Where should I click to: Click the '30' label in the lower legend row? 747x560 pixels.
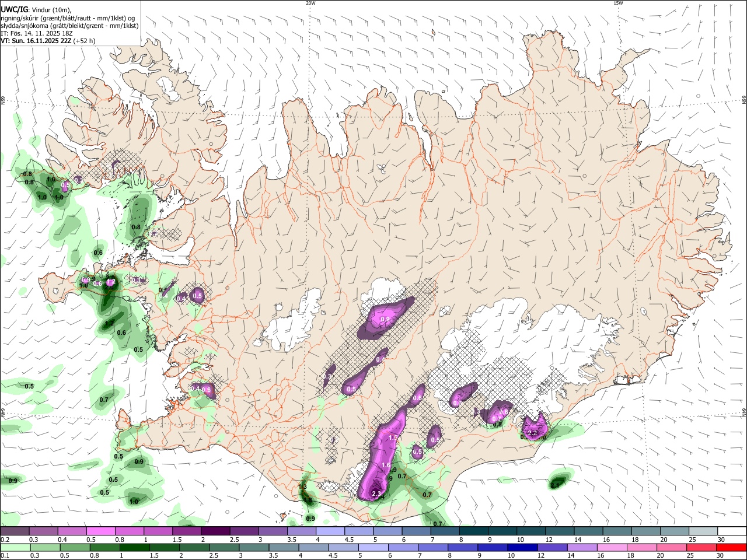[720, 555]
